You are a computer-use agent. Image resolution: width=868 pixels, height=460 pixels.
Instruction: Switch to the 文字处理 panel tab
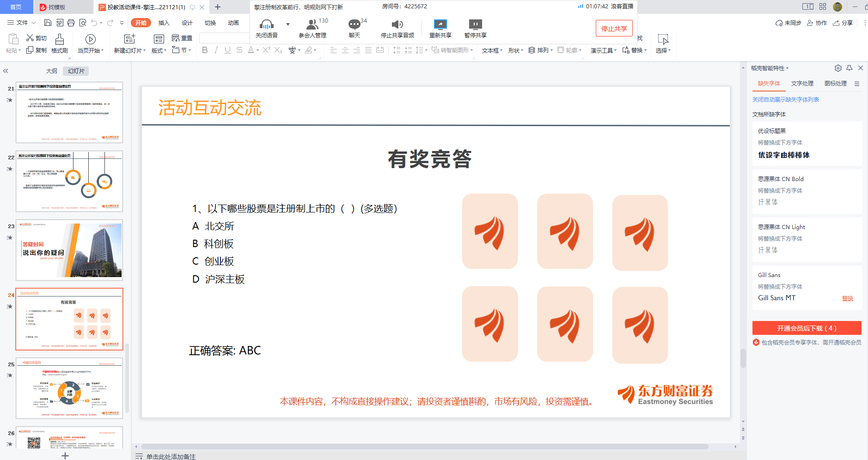point(802,84)
